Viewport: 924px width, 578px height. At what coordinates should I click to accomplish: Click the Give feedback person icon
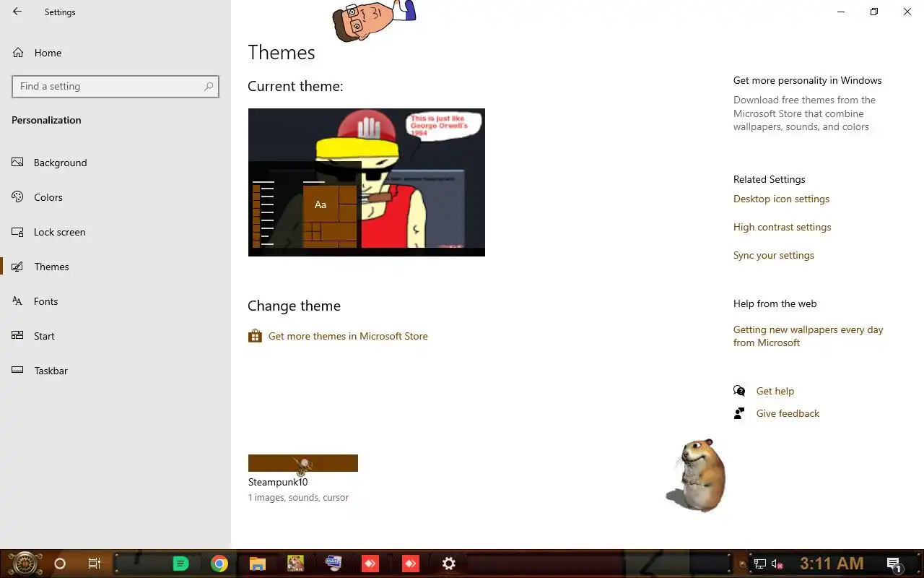pyautogui.click(x=739, y=413)
